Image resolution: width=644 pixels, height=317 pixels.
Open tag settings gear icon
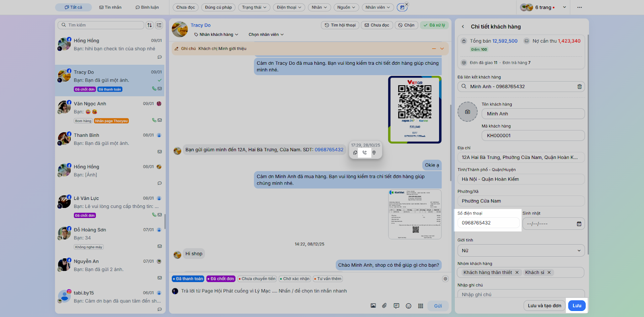445,279
